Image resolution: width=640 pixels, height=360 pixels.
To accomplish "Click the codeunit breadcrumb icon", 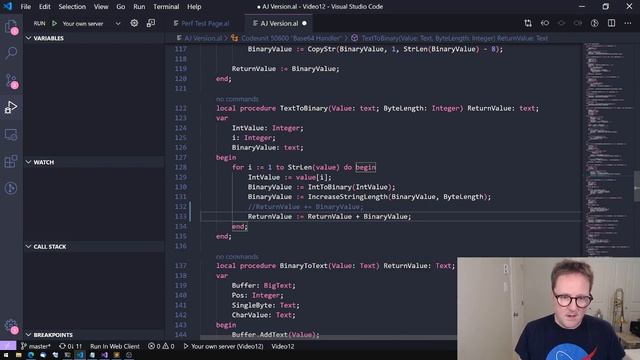I will 234,38.
